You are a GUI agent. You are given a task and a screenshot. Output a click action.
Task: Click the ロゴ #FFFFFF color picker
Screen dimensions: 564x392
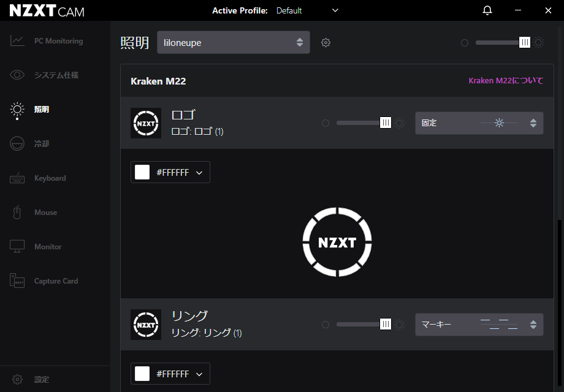[x=170, y=173]
